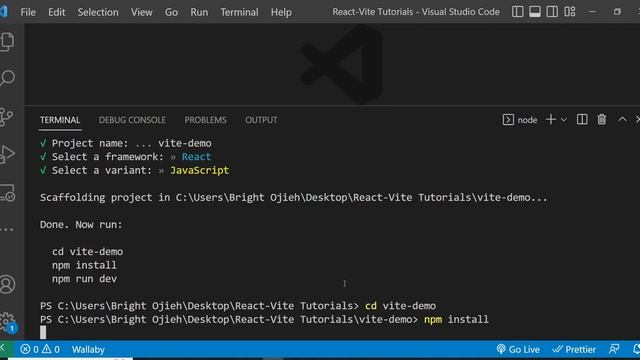Image resolution: width=640 pixels, height=360 pixels.
Task: Open the Selection menu
Action: pos(98,12)
